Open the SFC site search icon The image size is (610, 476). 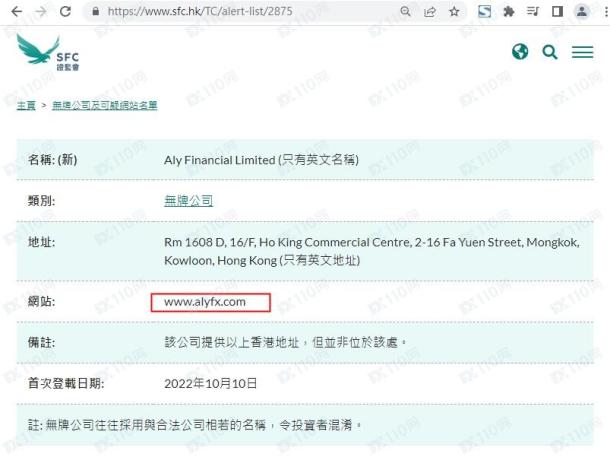pyautogui.click(x=550, y=52)
